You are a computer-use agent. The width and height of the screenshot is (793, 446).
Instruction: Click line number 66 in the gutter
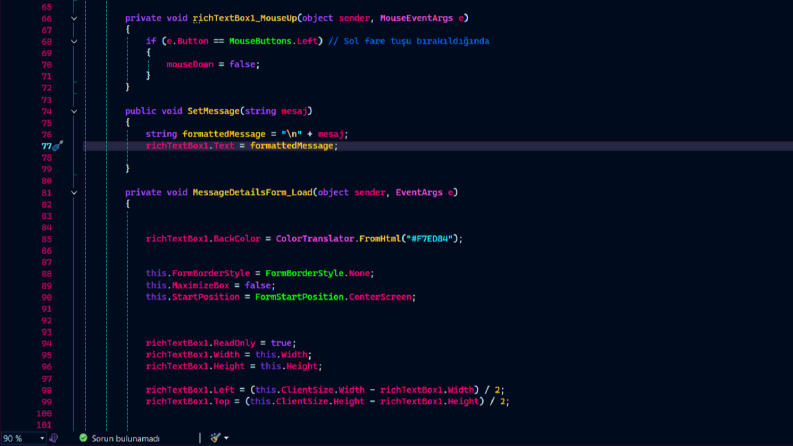point(47,19)
